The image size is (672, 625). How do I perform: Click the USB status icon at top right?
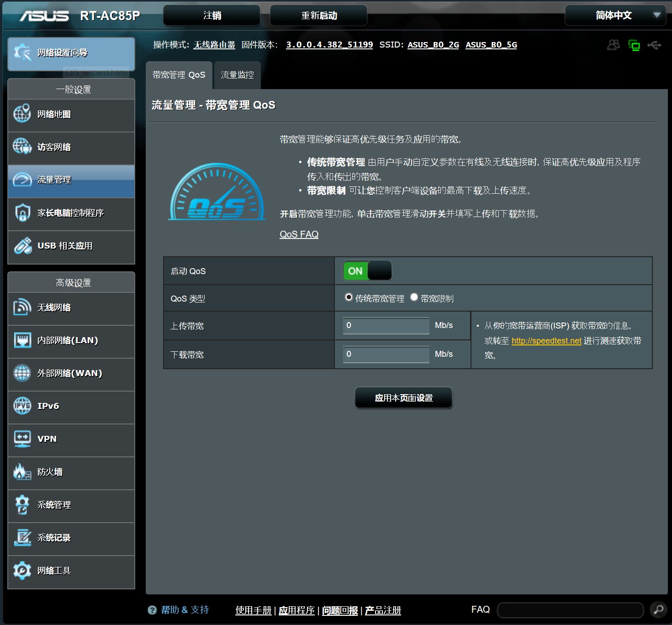coord(654,45)
